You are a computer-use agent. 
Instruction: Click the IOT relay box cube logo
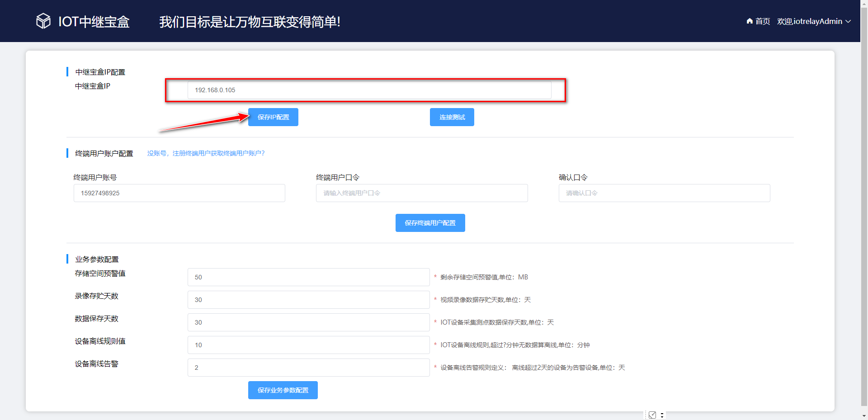[43, 21]
